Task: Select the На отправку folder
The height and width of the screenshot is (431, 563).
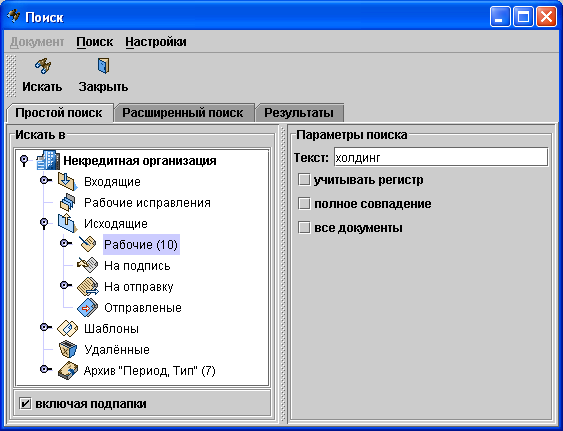Action: pyautogui.click(x=139, y=287)
